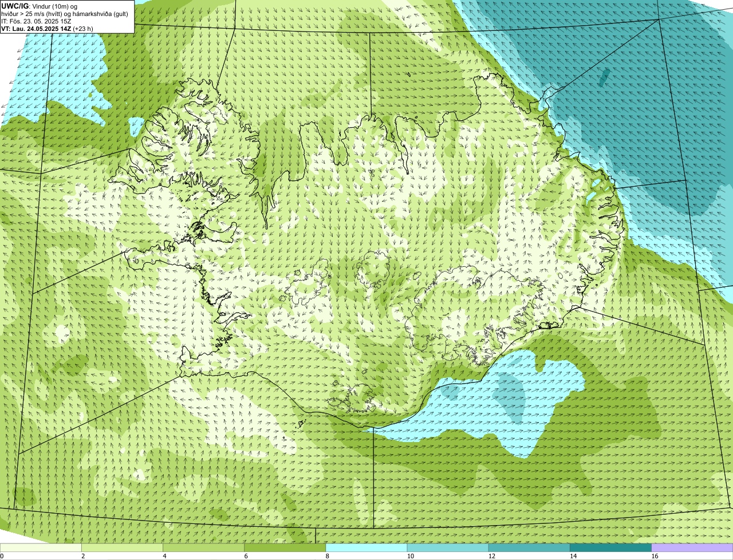Click the valid time "VT: Lau. 24.05.2025 14Z (+23 h)"

click(x=47, y=28)
